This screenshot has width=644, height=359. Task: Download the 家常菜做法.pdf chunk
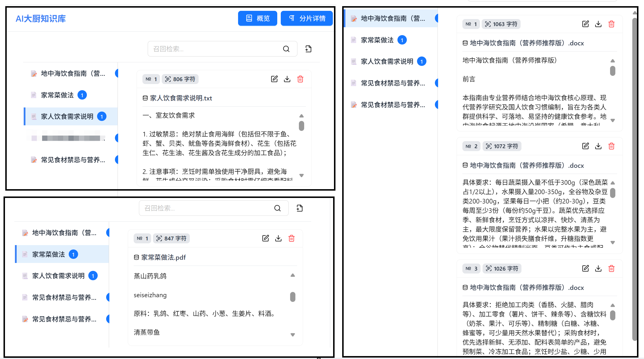tap(278, 238)
